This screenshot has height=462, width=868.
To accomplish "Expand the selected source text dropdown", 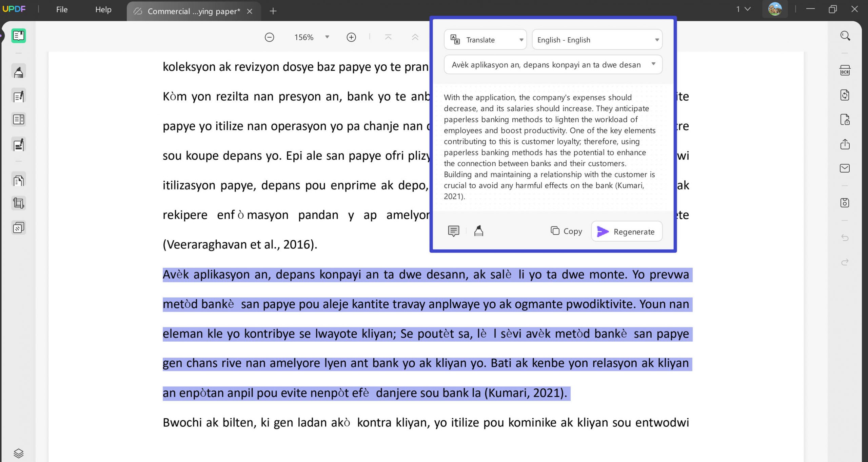I will [x=553, y=64].
